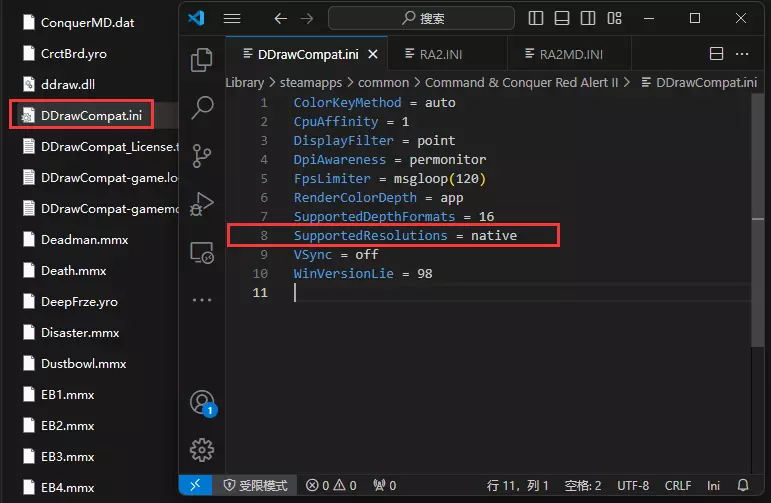Click the common breadcrumb segment
This screenshot has width=771, height=503.
[384, 83]
